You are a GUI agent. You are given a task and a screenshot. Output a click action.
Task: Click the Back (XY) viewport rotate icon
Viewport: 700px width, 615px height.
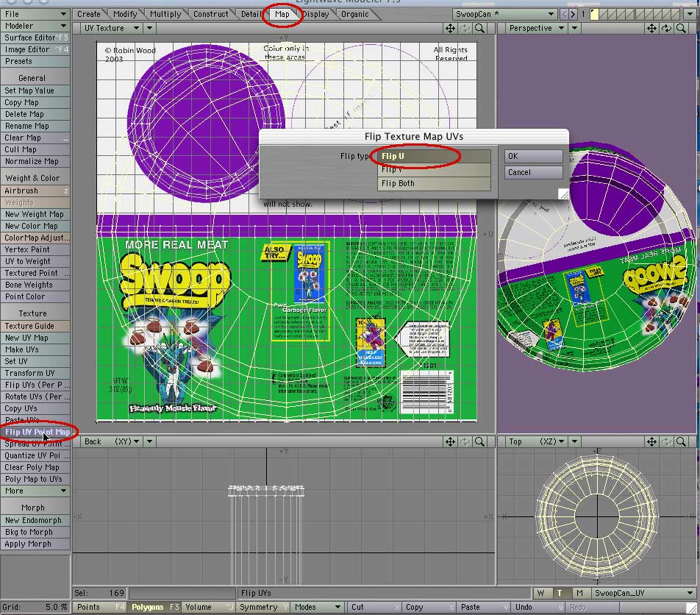click(x=465, y=441)
